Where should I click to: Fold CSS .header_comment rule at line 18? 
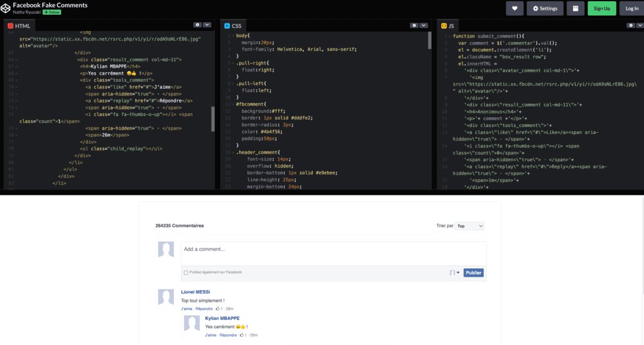click(233, 153)
